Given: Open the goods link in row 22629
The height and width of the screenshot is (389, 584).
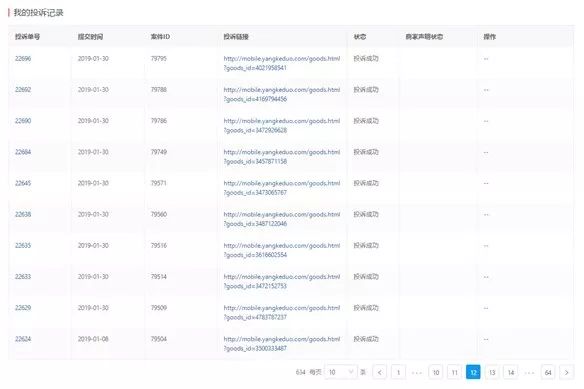Looking at the screenshot, I should pyautogui.click(x=282, y=313).
